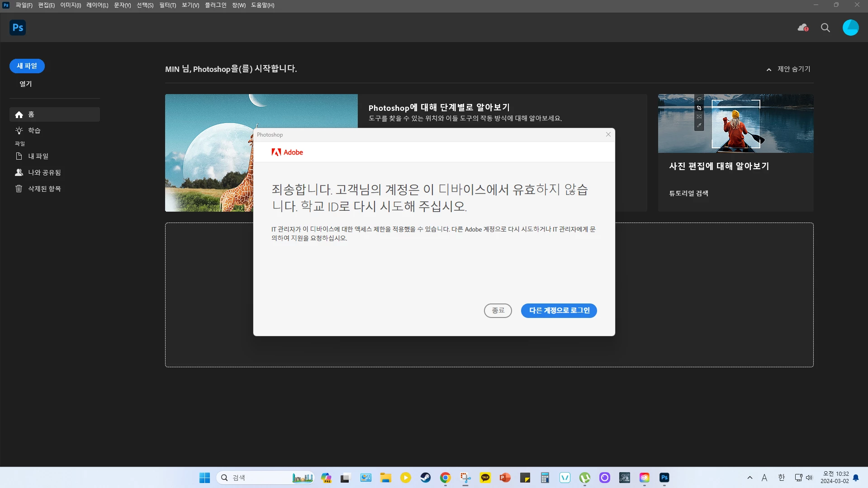868x488 pixels.
Task: Open the account profile avatar
Action: click(x=851, y=28)
